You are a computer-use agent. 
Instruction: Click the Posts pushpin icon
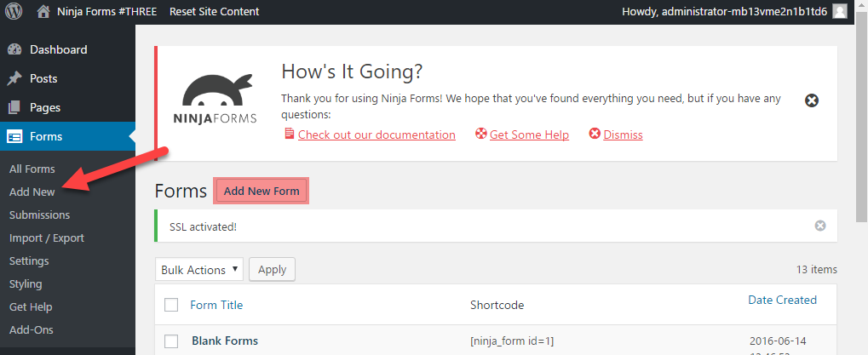coord(14,78)
